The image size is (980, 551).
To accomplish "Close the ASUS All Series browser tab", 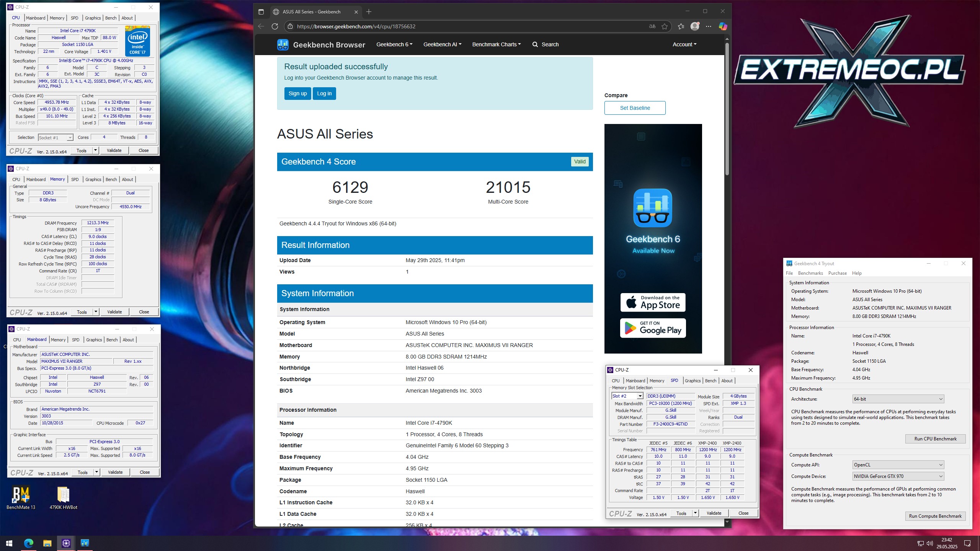I will (356, 12).
